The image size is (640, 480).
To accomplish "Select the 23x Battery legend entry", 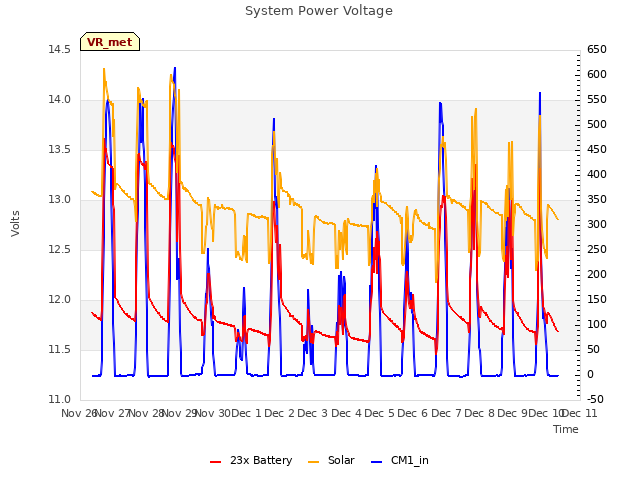I will tap(251, 460).
